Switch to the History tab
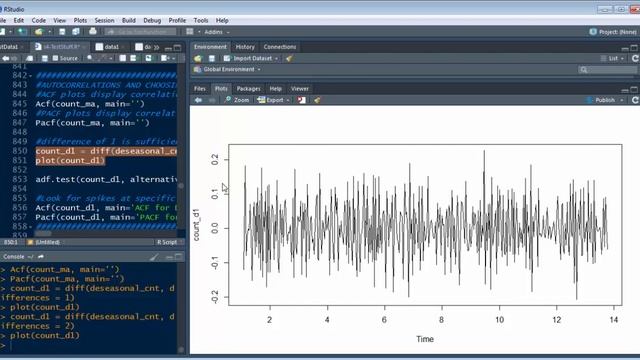This screenshot has height=360, width=640. (245, 47)
